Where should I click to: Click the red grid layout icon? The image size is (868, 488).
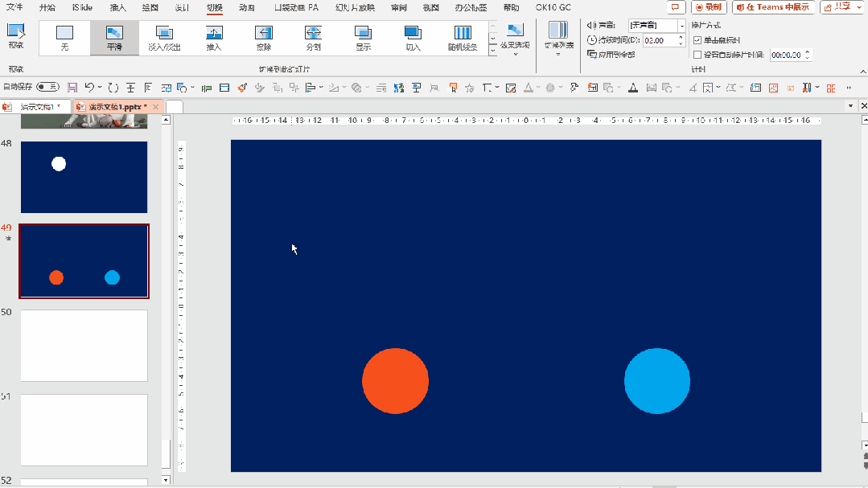tap(830, 88)
